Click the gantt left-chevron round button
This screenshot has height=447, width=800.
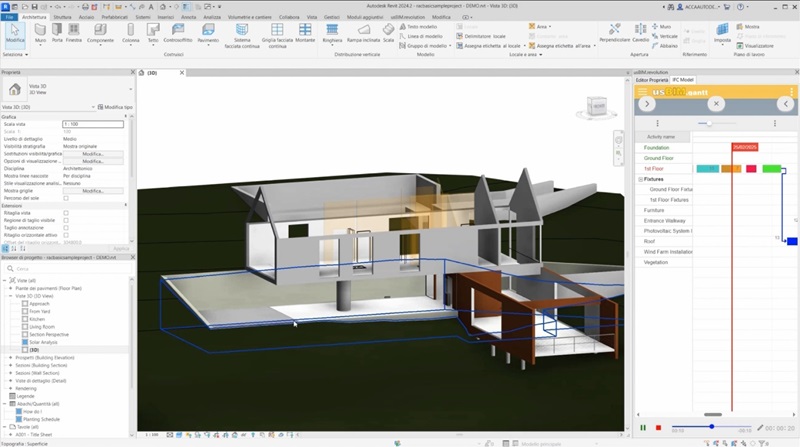coord(785,104)
